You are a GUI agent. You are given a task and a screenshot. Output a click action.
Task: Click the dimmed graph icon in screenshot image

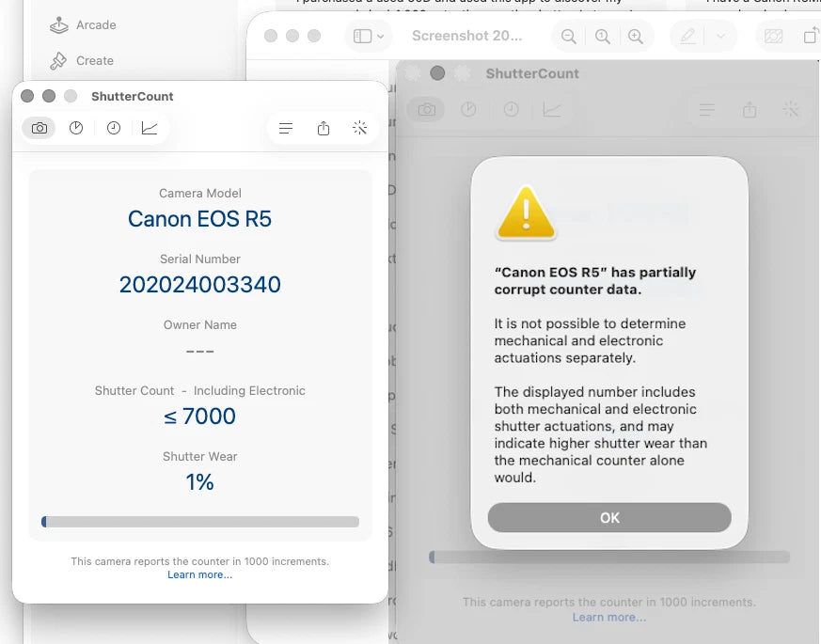coord(552,109)
